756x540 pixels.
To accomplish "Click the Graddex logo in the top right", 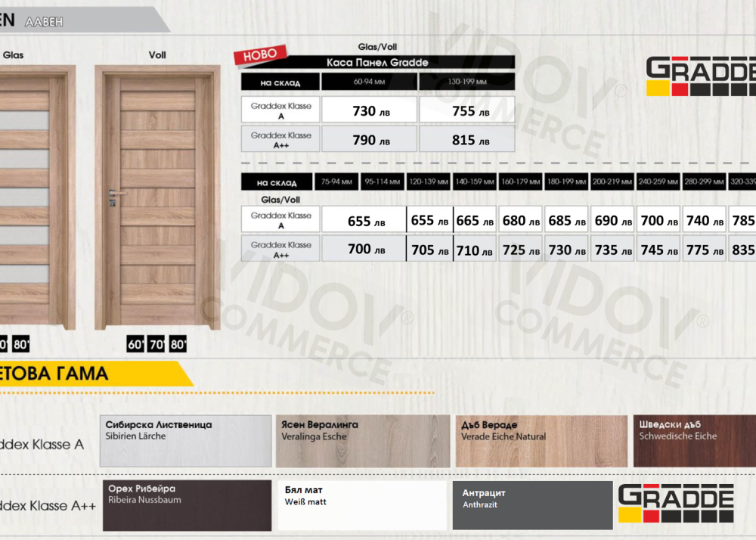I will 701,78.
